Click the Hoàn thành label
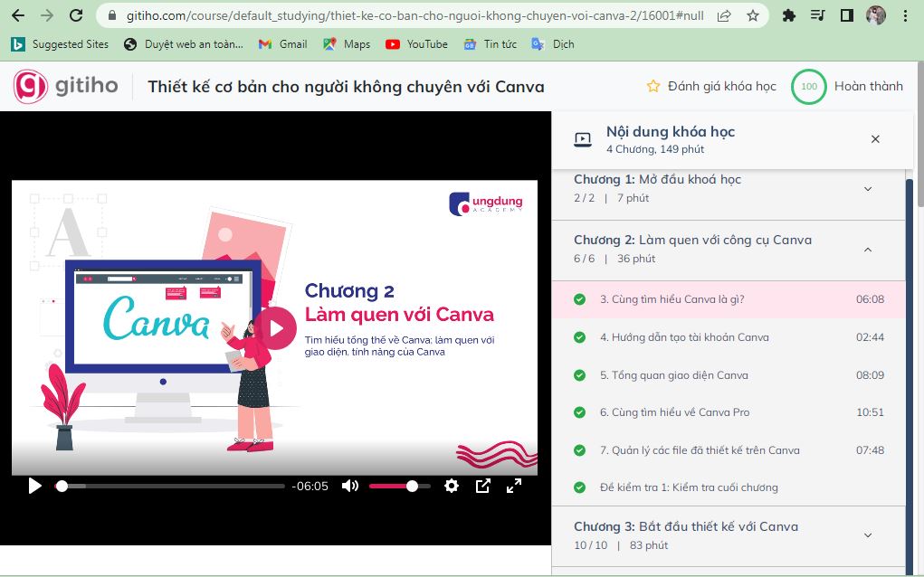 pos(869,87)
